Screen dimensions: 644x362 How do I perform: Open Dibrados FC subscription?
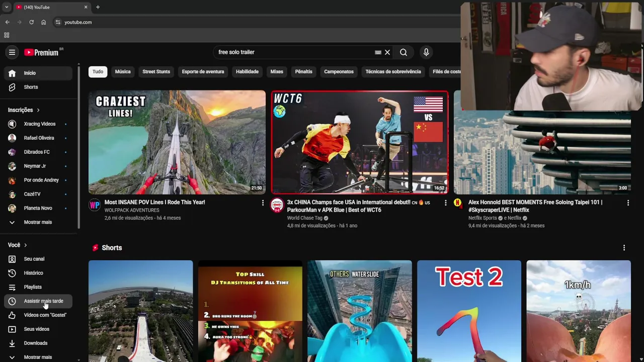[x=38, y=152]
